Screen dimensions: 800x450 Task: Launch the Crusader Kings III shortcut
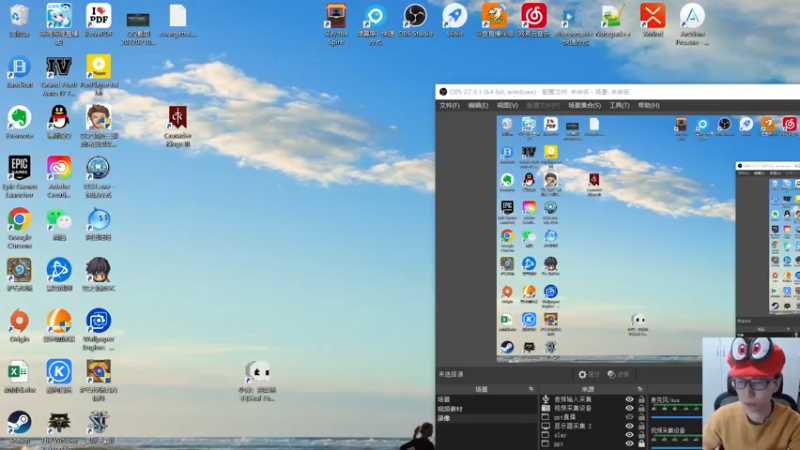pyautogui.click(x=178, y=127)
